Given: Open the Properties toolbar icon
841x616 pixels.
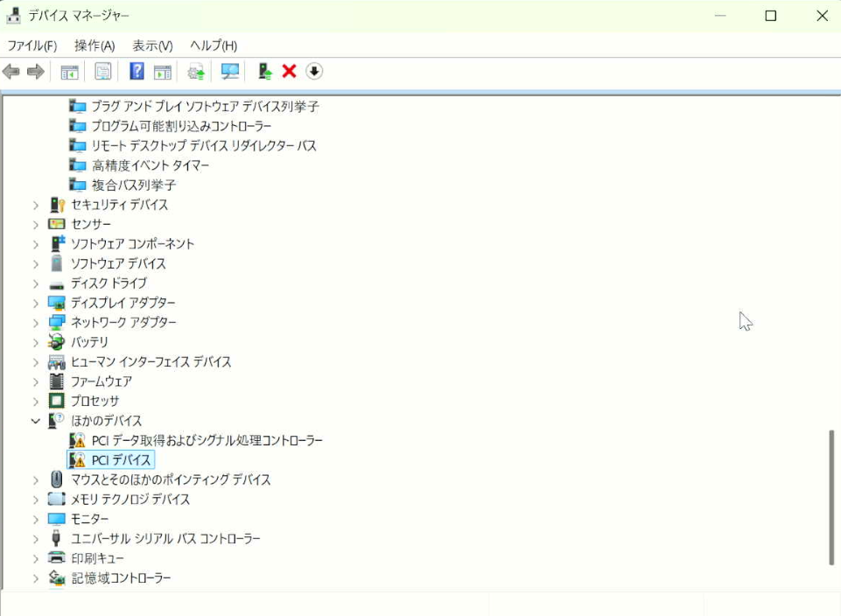Looking at the screenshot, I should (x=102, y=71).
